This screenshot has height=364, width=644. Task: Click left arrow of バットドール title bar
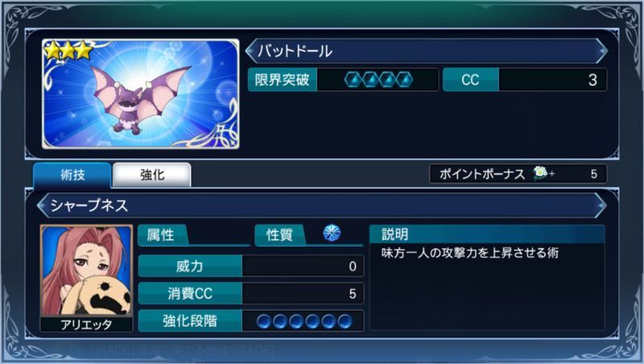[x=250, y=52]
